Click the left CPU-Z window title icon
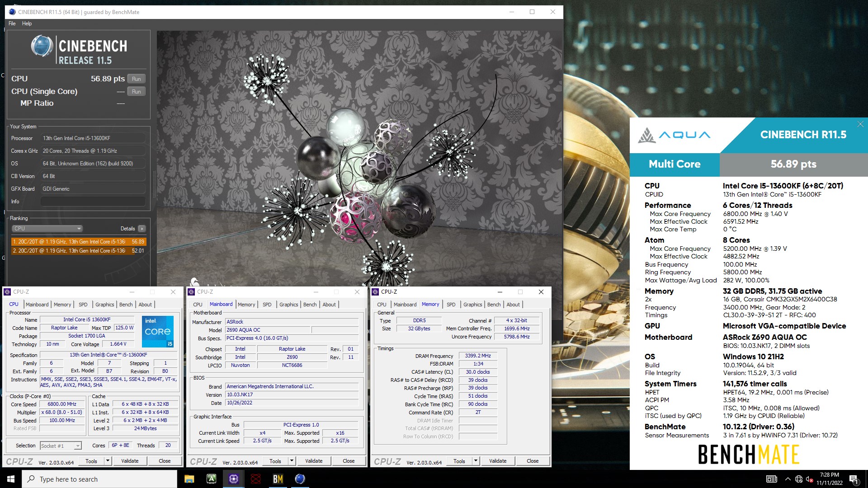The width and height of the screenshot is (868, 488). (8, 292)
